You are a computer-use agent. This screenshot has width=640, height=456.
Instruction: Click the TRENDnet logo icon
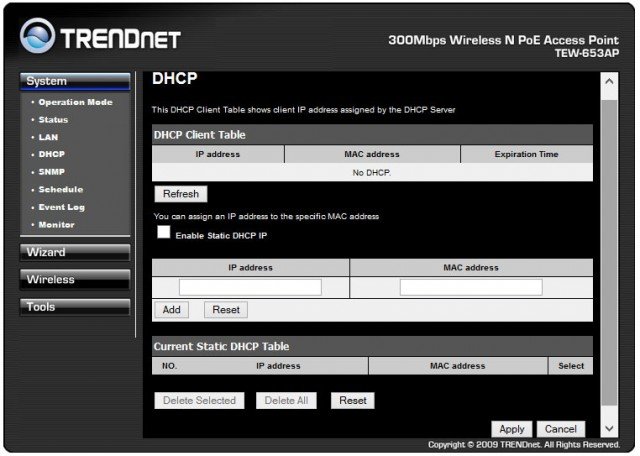[38, 39]
